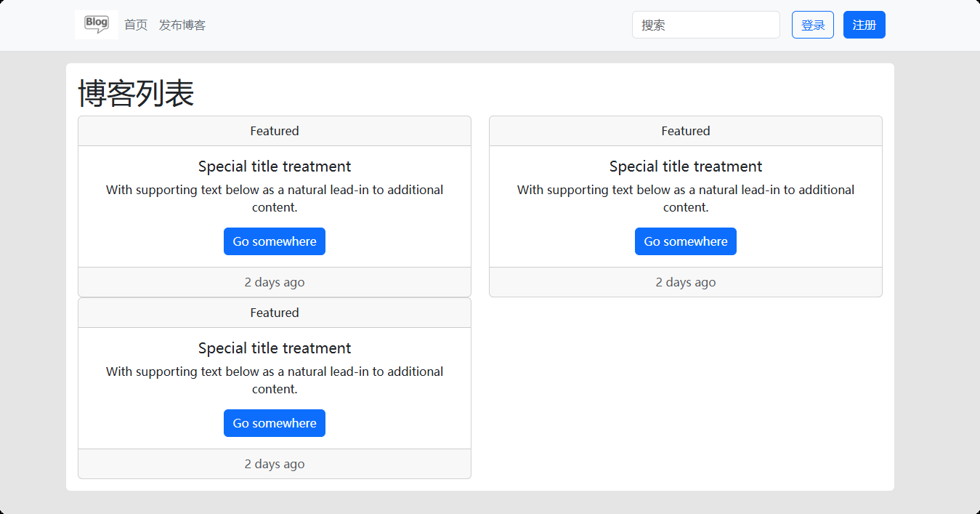Click the first card's Special title treatment
The height and width of the screenshot is (514, 980).
(275, 166)
